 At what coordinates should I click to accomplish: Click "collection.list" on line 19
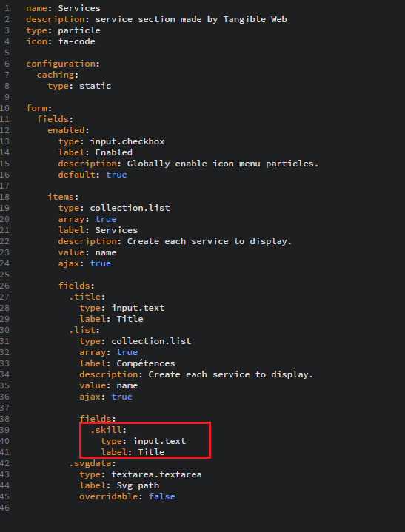[130, 208]
